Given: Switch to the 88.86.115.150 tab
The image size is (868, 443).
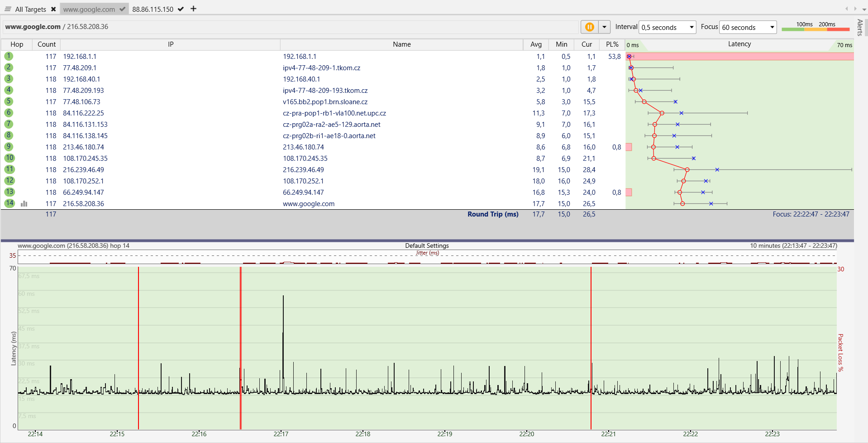Looking at the screenshot, I should coord(153,9).
